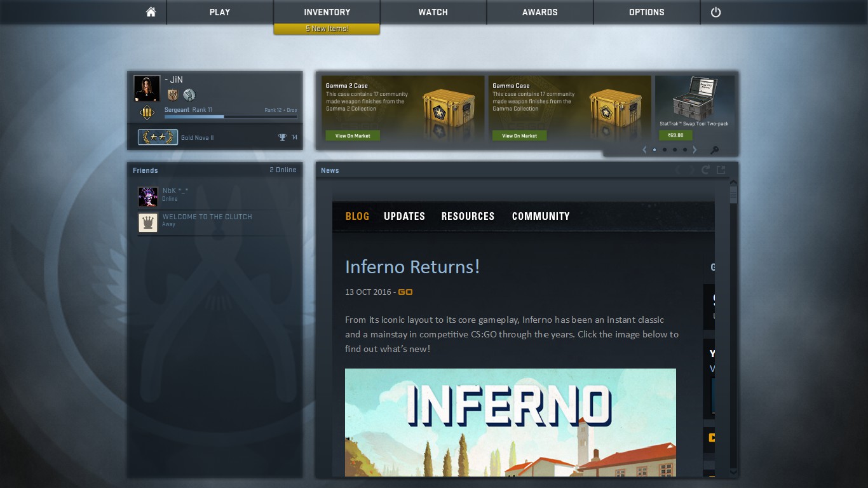Refresh the News panel

tap(705, 170)
